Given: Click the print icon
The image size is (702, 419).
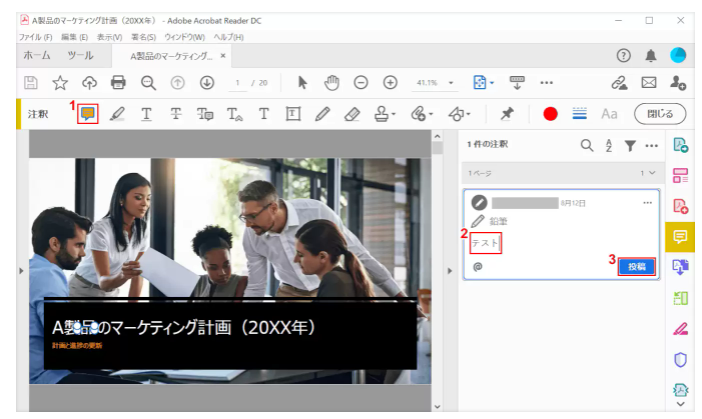Looking at the screenshot, I should click(x=118, y=83).
